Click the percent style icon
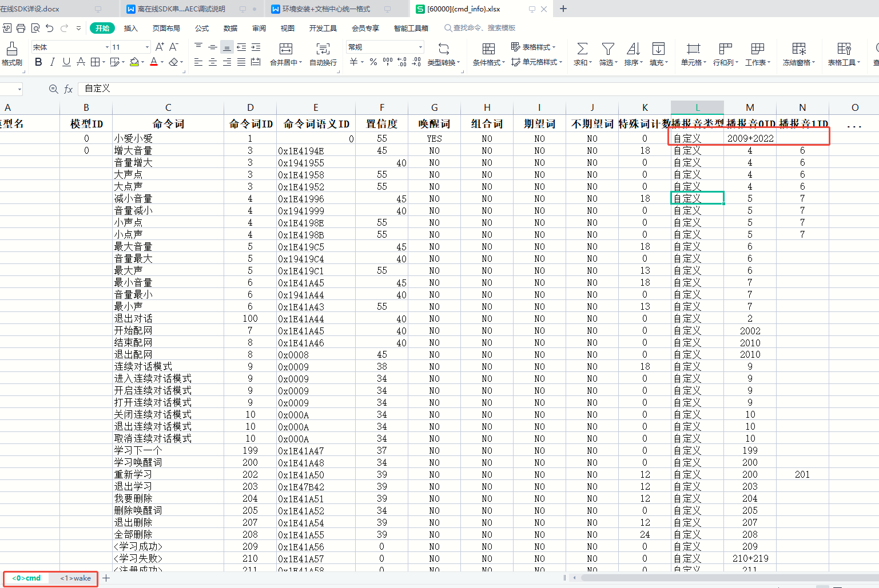The image size is (879, 588). tap(373, 62)
